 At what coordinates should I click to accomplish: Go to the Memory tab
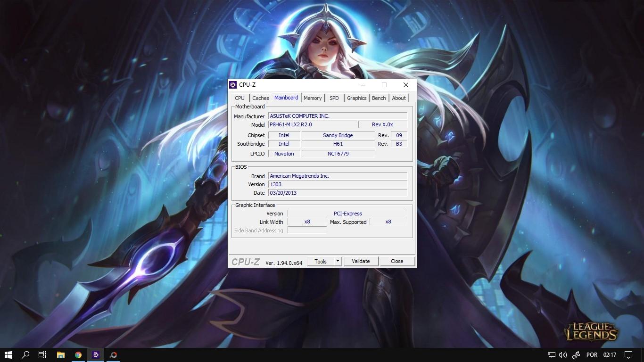313,98
